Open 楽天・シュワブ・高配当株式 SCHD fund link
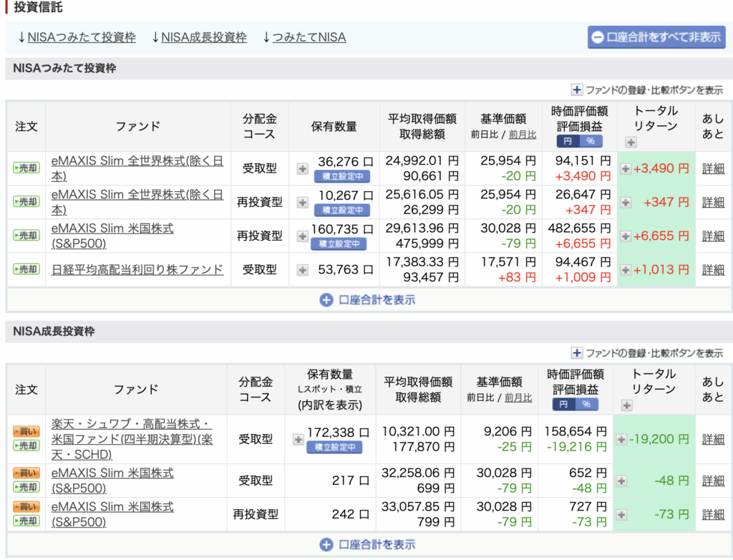The width and height of the screenshot is (733, 560). [132, 439]
